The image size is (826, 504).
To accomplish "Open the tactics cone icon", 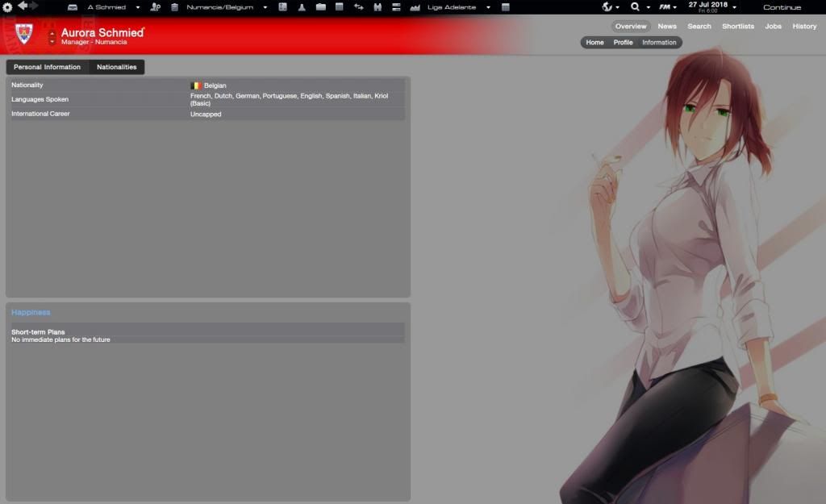I will [302, 7].
